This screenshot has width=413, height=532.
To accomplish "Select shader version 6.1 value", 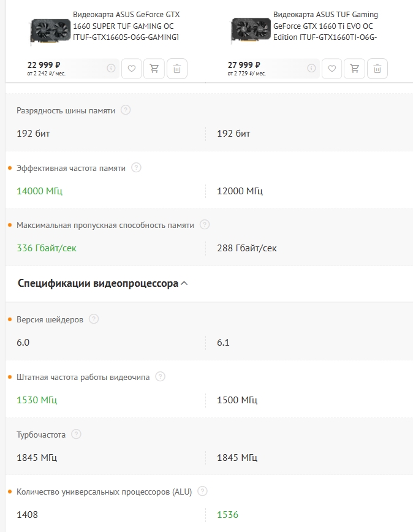I will [223, 343].
